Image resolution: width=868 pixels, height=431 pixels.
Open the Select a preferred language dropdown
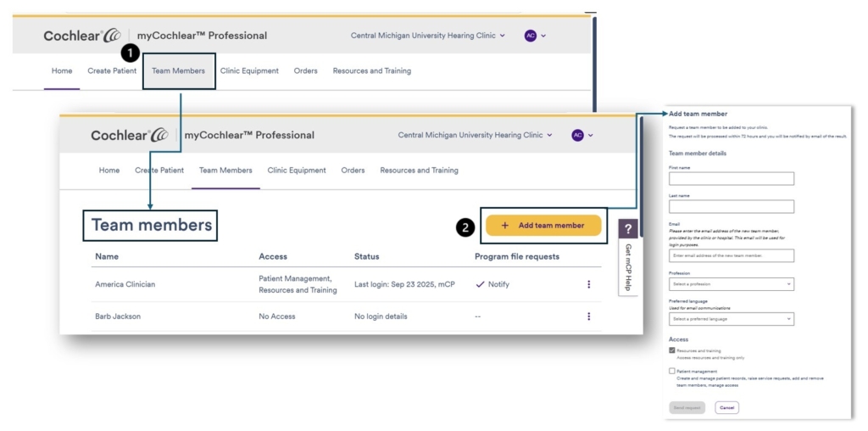(731, 319)
